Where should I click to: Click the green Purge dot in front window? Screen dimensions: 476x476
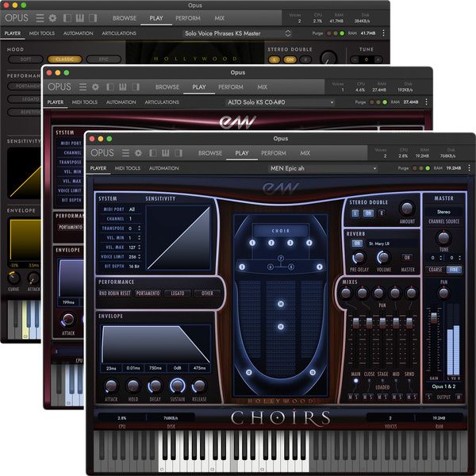[428, 168]
